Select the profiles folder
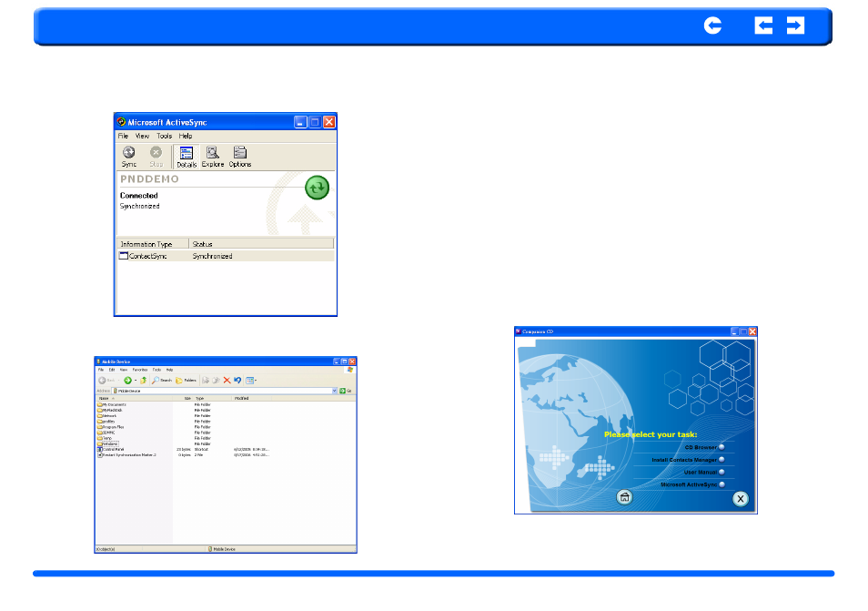This screenshot has width=868, height=611. coord(106,422)
